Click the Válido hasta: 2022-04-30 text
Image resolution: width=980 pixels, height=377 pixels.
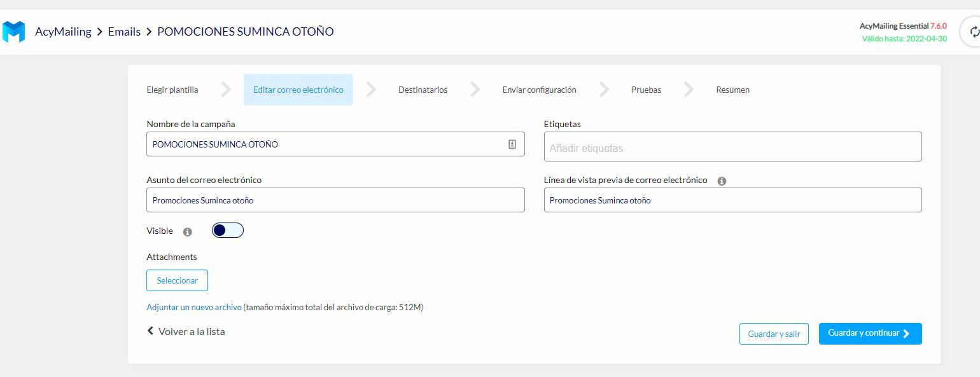904,39
